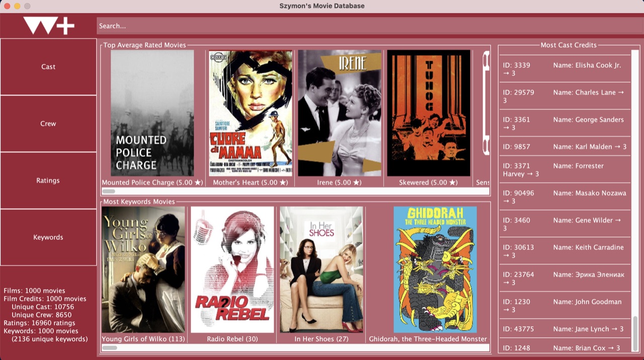Screen dimensions: 644x360
Task: Click the Top Average Rated Movies title
Action: tap(144, 45)
